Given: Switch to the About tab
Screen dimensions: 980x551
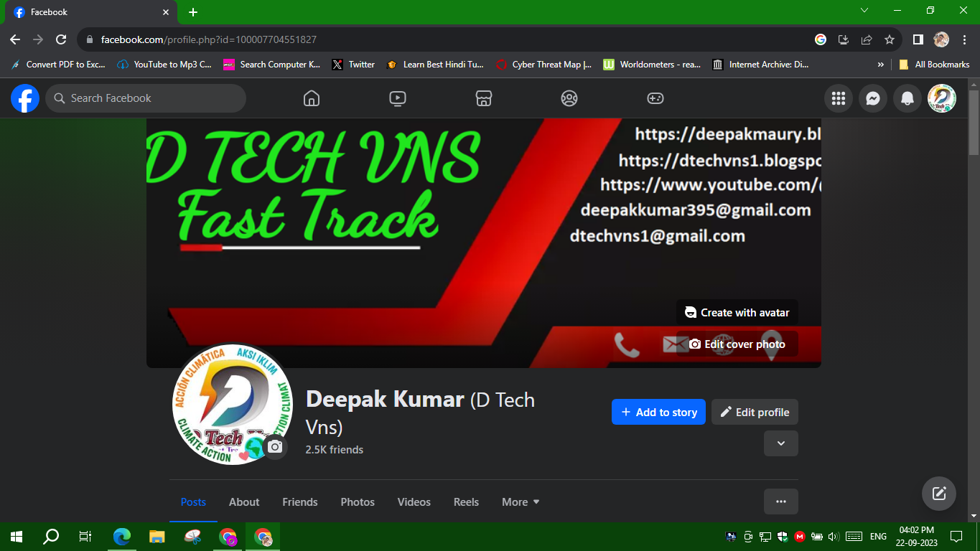Looking at the screenshot, I should 244,502.
